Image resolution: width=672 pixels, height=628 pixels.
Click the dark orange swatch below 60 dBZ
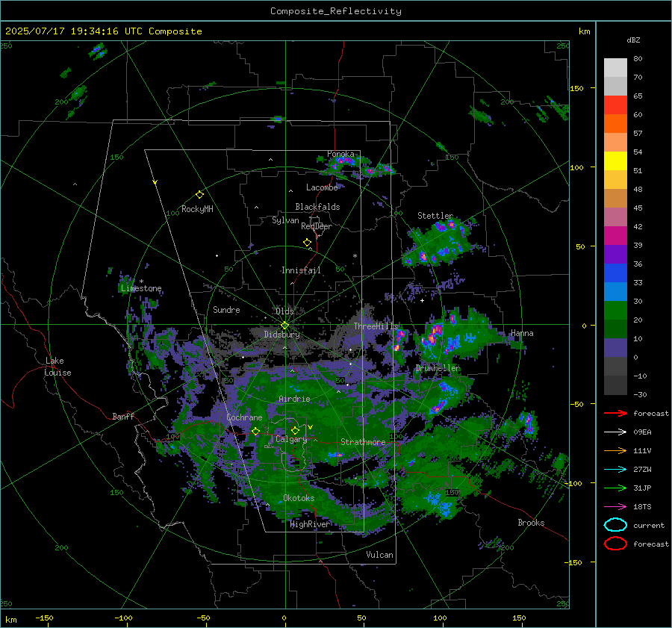615,124
